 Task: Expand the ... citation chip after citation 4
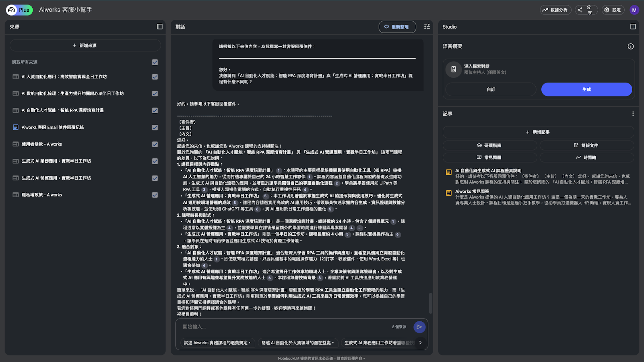pos(360,228)
